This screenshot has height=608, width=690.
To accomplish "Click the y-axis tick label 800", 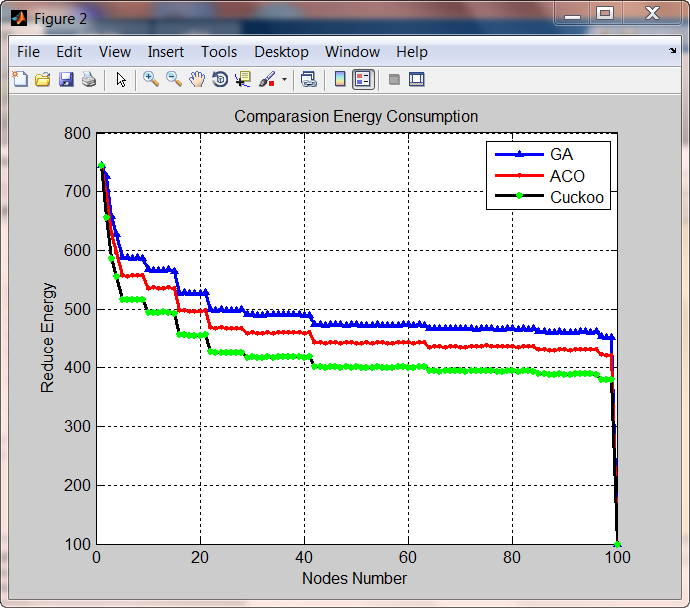I will [x=77, y=133].
